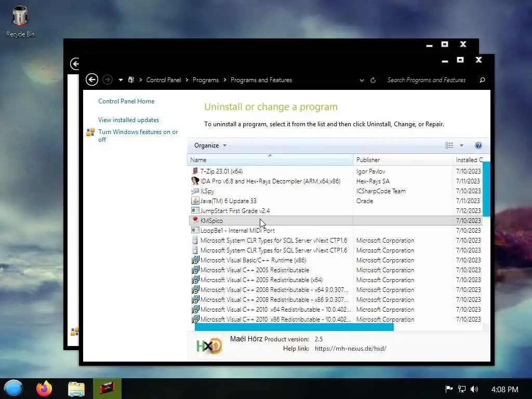The height and width of the screenshot is (399, 532).
Task: Select the LoopBe1 Internal MIDI Port icon
Action: (195, 230)
